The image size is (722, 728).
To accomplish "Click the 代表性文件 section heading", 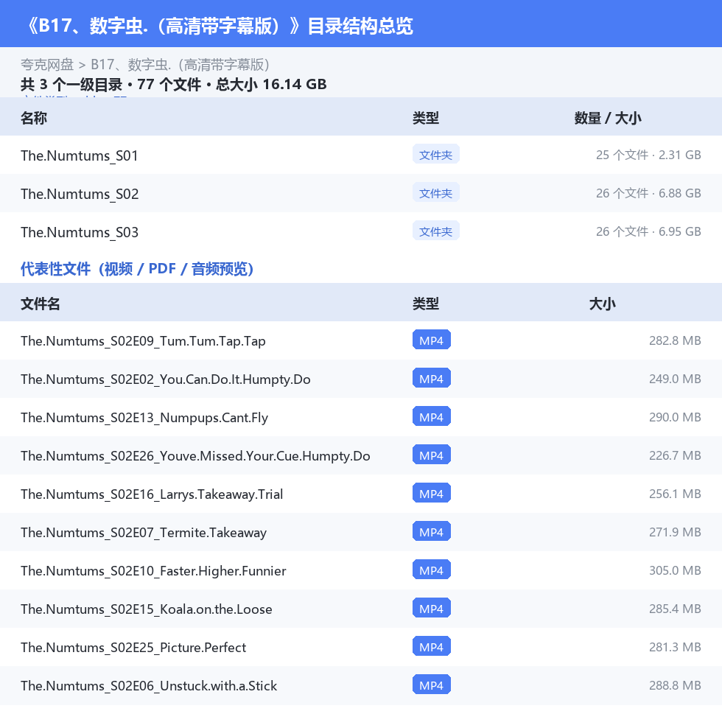I will (137, 269).
